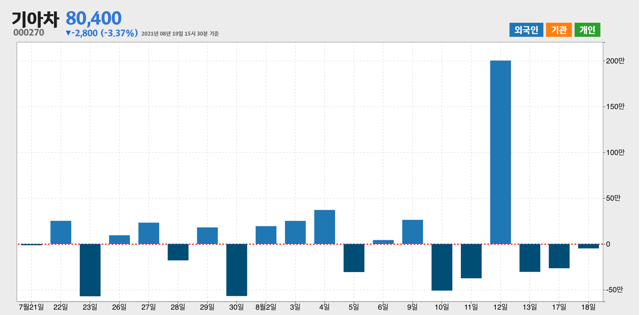Click the change value -2,800 (-3.37%)

click(x=102, y=33)
